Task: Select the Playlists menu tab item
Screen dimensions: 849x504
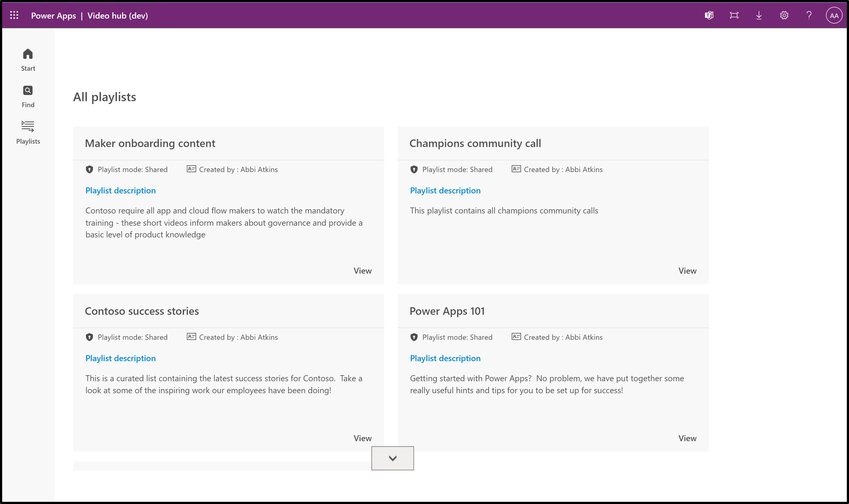Action: point(28,132)
